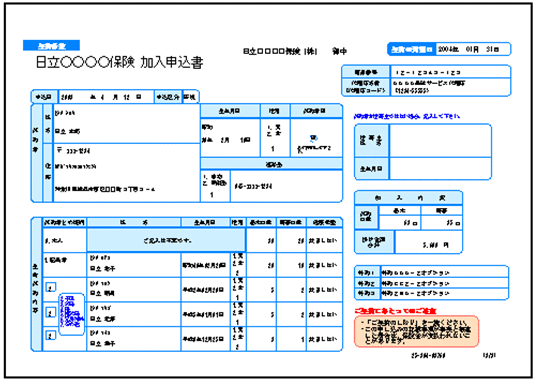
Task: Click the application date field with 年 月 日
Action: coord(106,97)
